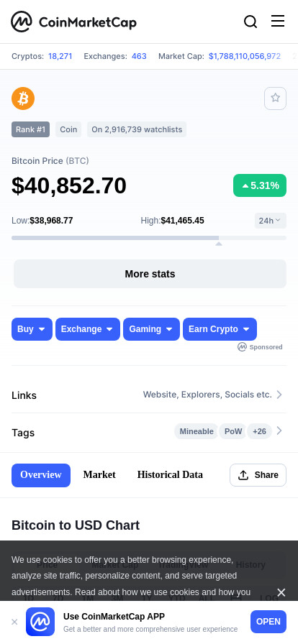Expand the Earn Crypto dropdown

tap(220, 329)
